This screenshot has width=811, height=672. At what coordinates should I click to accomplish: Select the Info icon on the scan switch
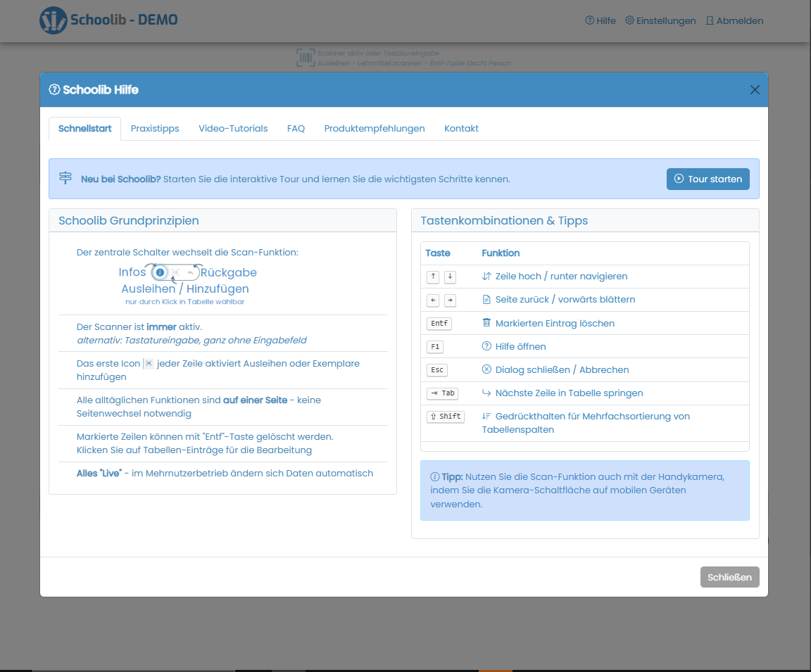tap(160, 272)
